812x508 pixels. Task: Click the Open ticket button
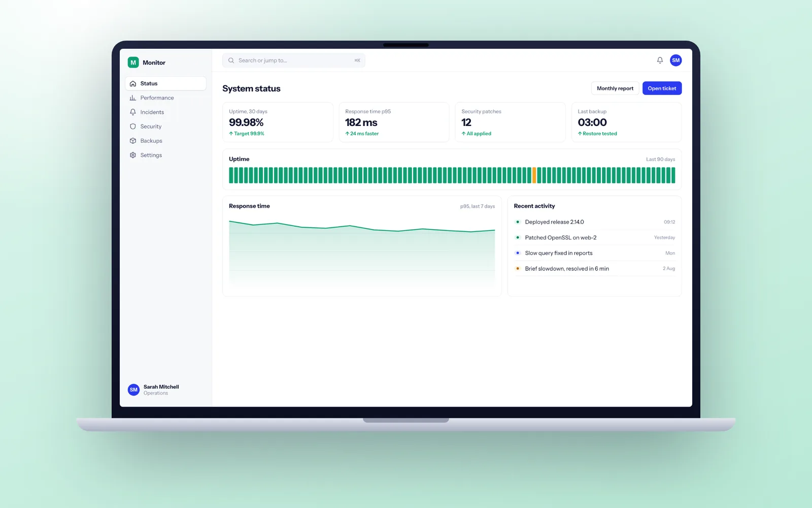pyautogui.click(x=662, y=88)
